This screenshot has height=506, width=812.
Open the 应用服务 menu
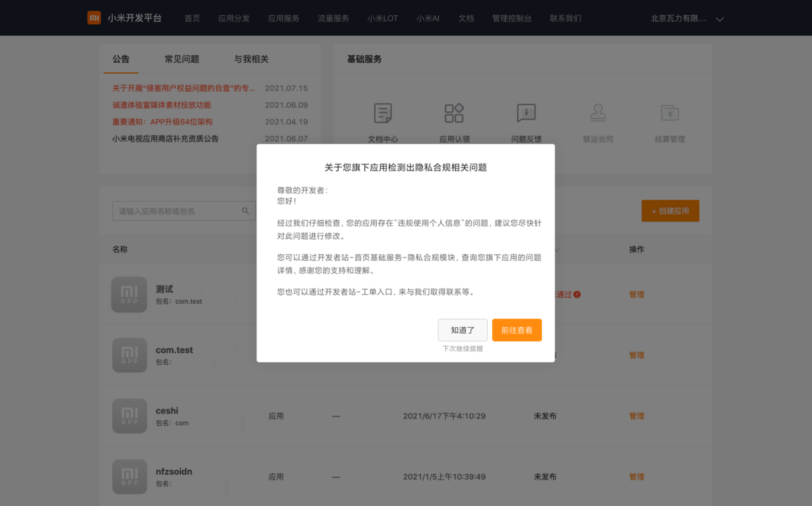coord(284,18)
